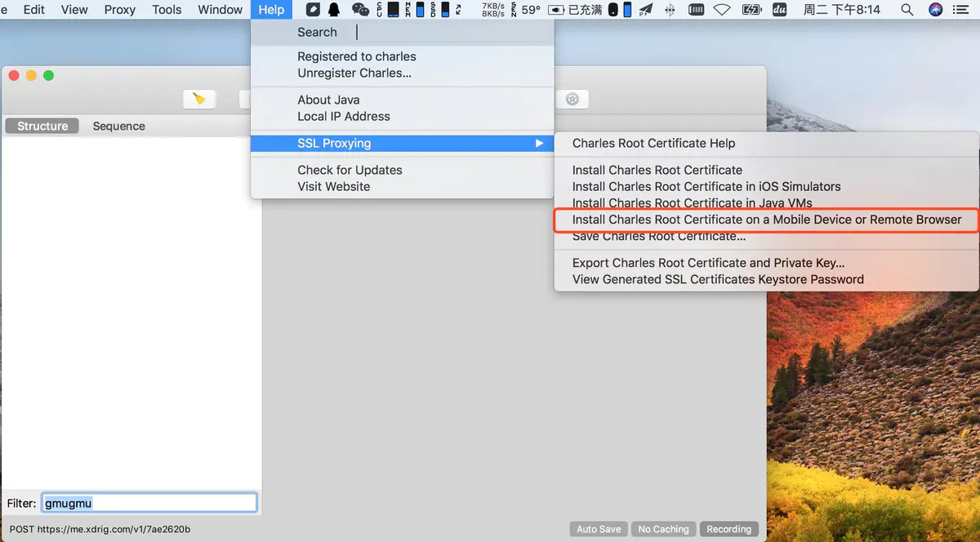
Task: Switch to the Sequence tab
Action: 118,126
